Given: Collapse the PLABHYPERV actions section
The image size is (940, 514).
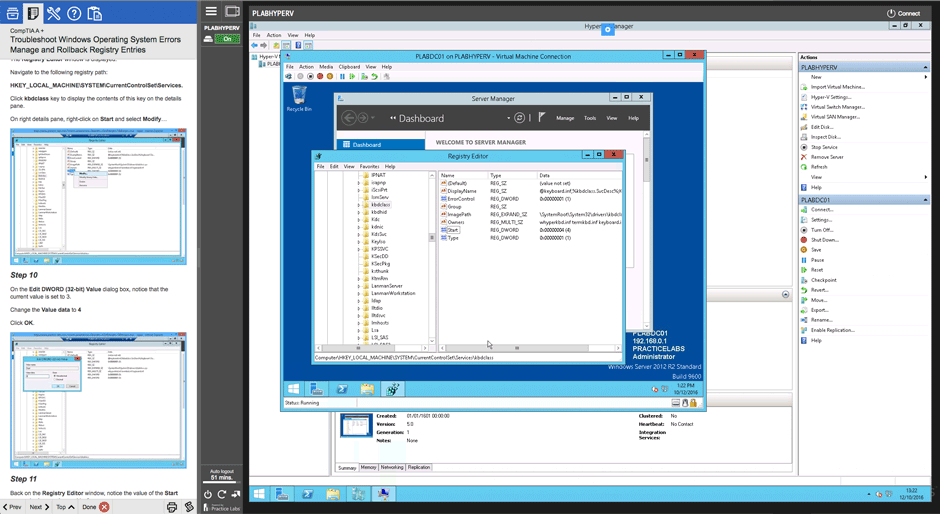Looking at the screenshot, I should click(x=926, y=68).
